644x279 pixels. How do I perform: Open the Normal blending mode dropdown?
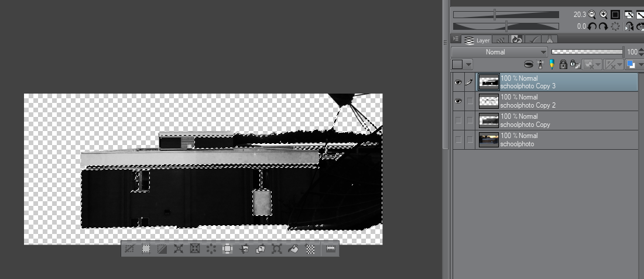pos(499,52)
